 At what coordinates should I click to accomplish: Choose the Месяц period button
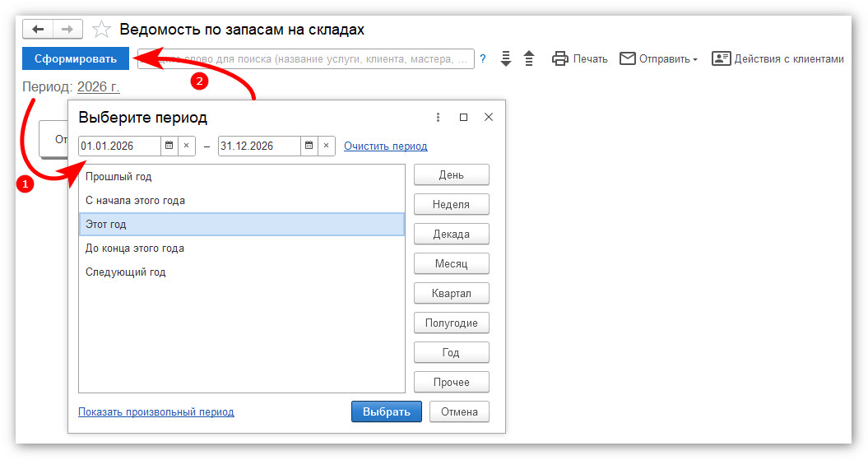pyautogui.click(x=452, y=263)
